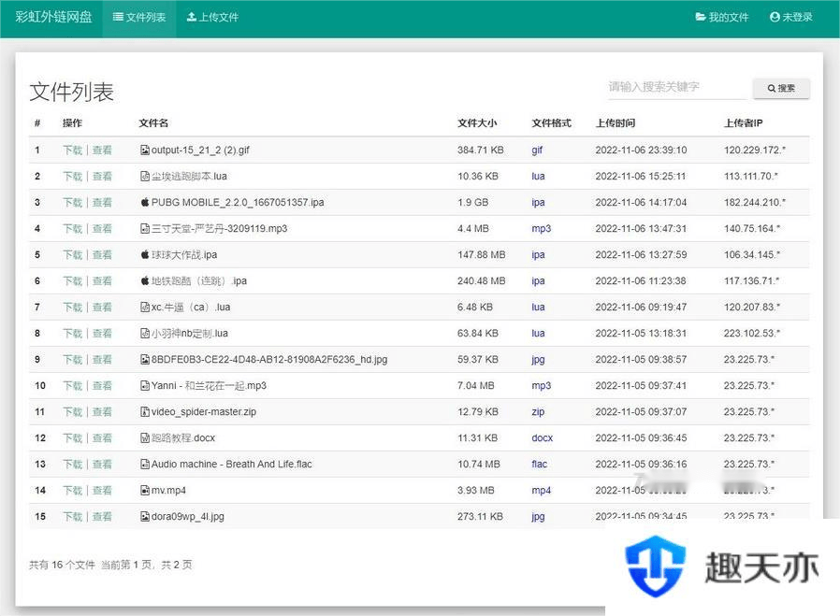The width and height of the screenshot is (840, 616).
Task: Click the Word icon beside 跑路教程.docx
Action: pyautogui.click(x=145, y=438)
